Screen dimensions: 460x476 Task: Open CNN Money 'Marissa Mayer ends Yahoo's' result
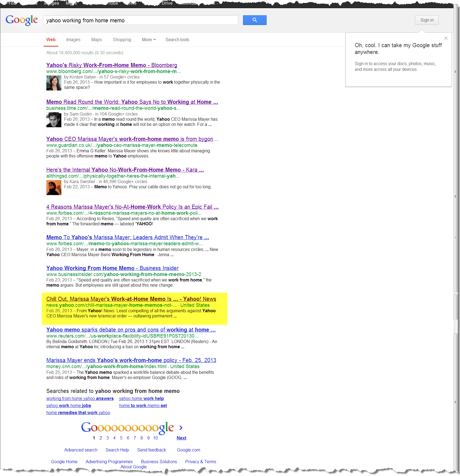click(131, 360)
